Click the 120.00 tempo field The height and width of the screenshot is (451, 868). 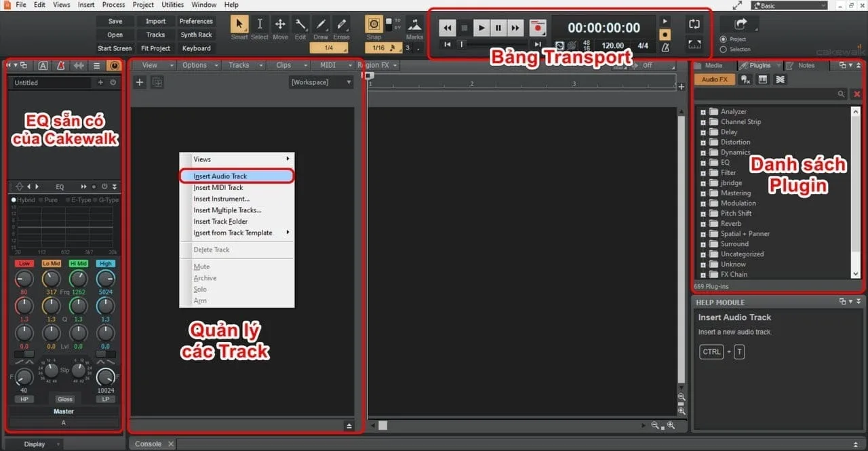pyautogui.click(x=613, y=46)
